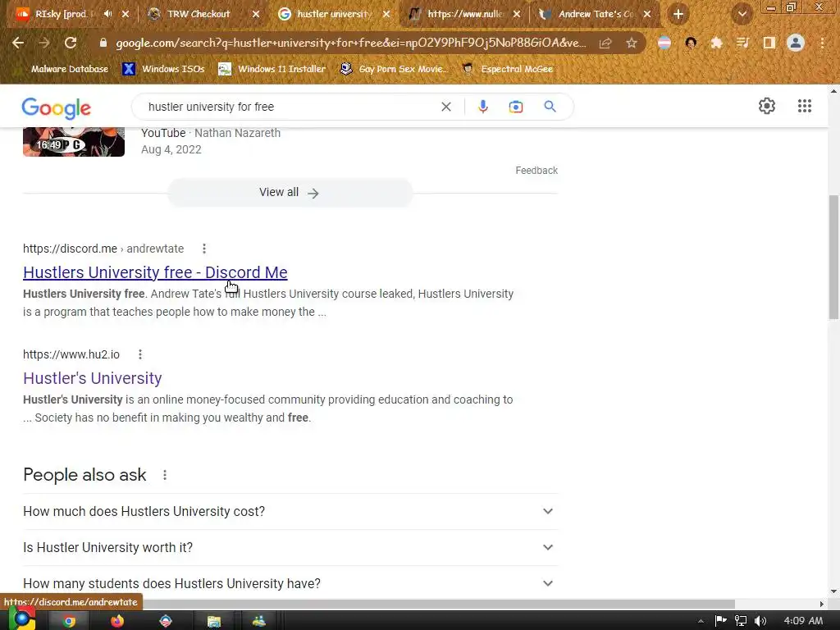Viewport: 840px width, 630px height.
Task: Open Chrome from the taskbar
Action: (x=69, y=621)
